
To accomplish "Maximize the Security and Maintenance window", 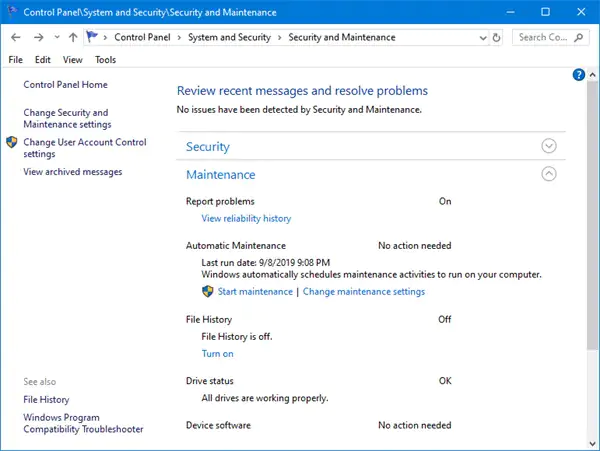I will coord(545,12).
